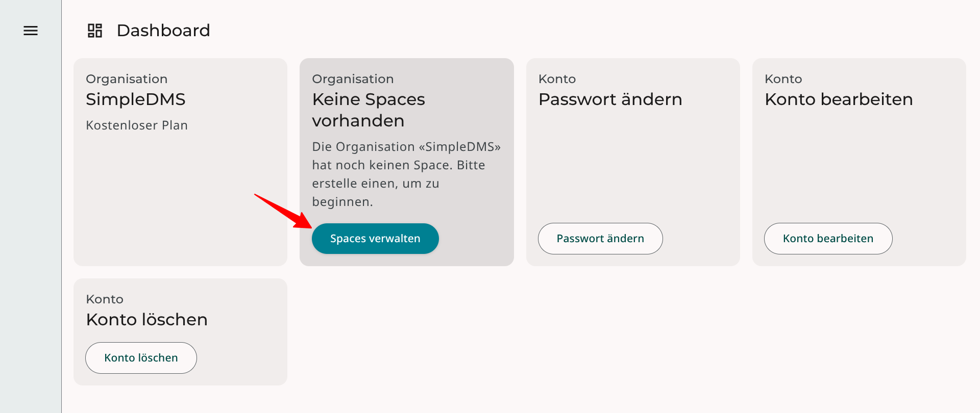Click Konto label above Passwort ändern heading

[557, 79]
